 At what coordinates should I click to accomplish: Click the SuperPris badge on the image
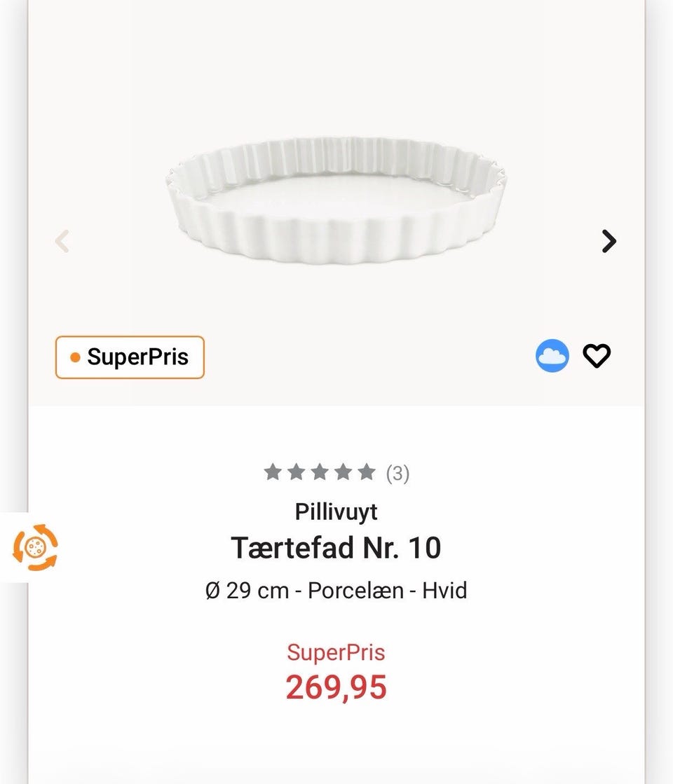coord(130,357)
